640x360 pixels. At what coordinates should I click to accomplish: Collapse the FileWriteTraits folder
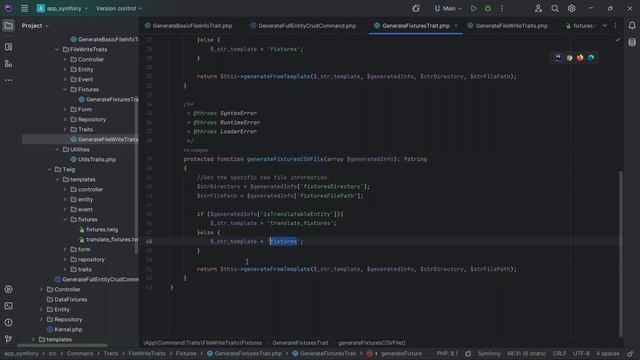pos(57,49)
